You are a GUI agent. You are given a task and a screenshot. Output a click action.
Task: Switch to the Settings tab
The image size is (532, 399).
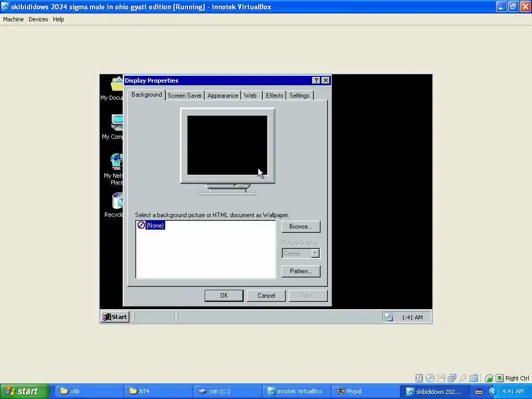tap(299, 96)
